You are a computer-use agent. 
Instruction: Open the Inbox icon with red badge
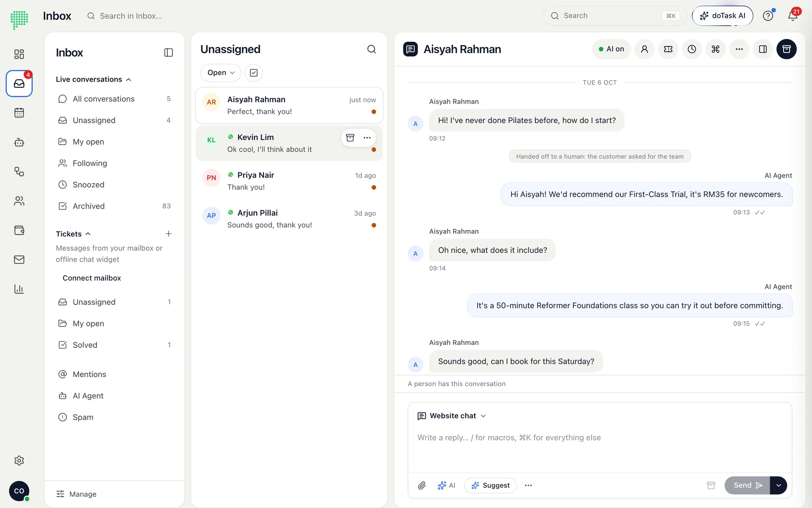(x=19, y=83)
